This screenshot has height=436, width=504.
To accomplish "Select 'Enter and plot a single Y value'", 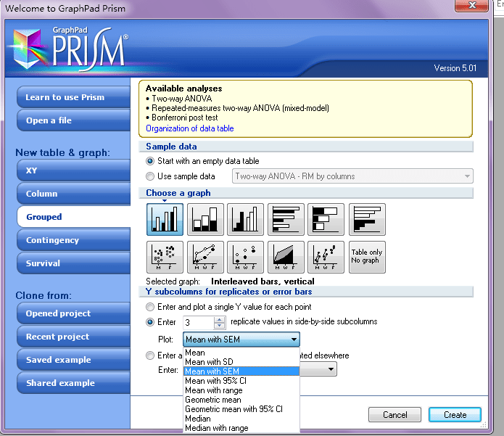I will tap(150, 307).
